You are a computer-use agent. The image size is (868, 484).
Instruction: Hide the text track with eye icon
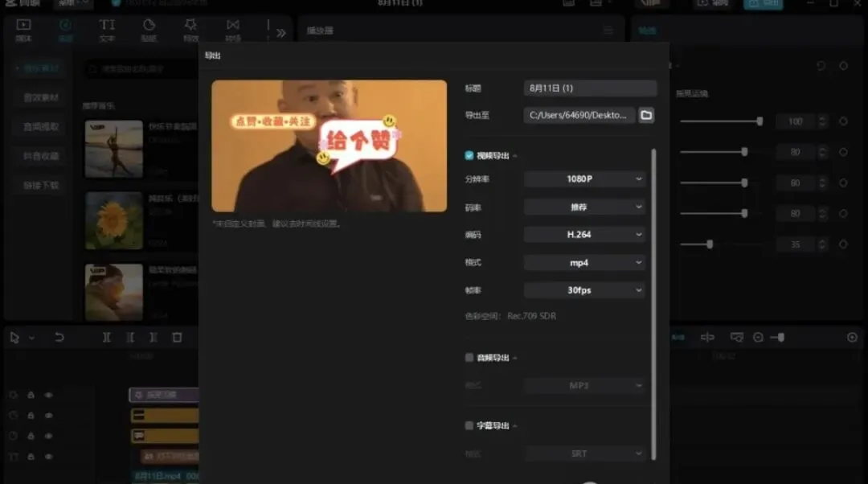49,457
